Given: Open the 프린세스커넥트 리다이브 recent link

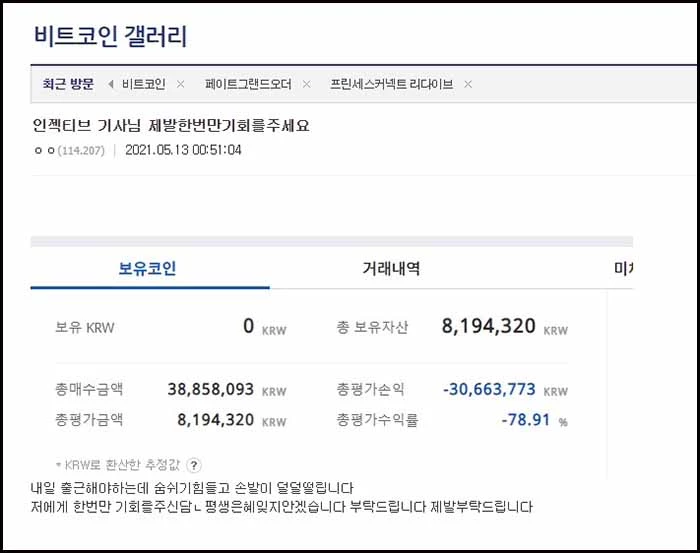Looking at the screenshot, I should pos(392,84).
